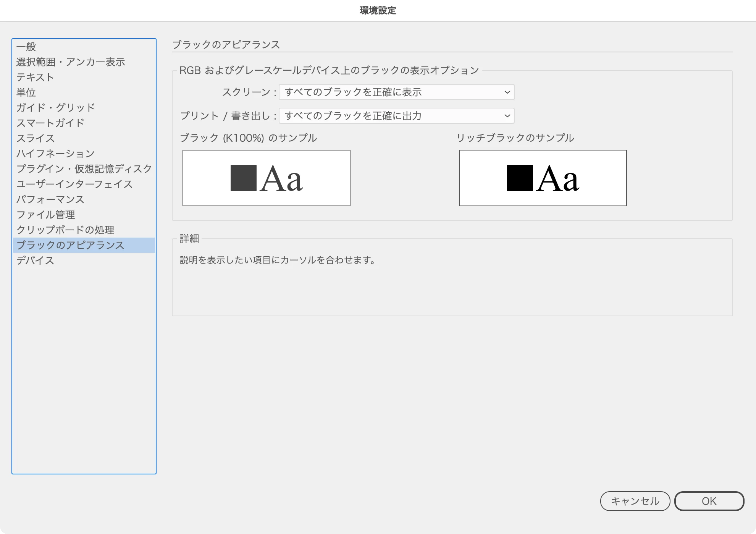Click the K100% black sample preview
The image size is (756, 534).
click(x=267, y=178)
